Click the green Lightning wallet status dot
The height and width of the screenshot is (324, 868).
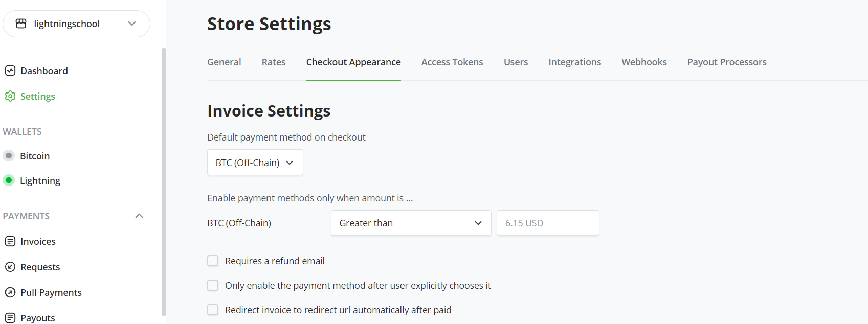pos(9,180)
